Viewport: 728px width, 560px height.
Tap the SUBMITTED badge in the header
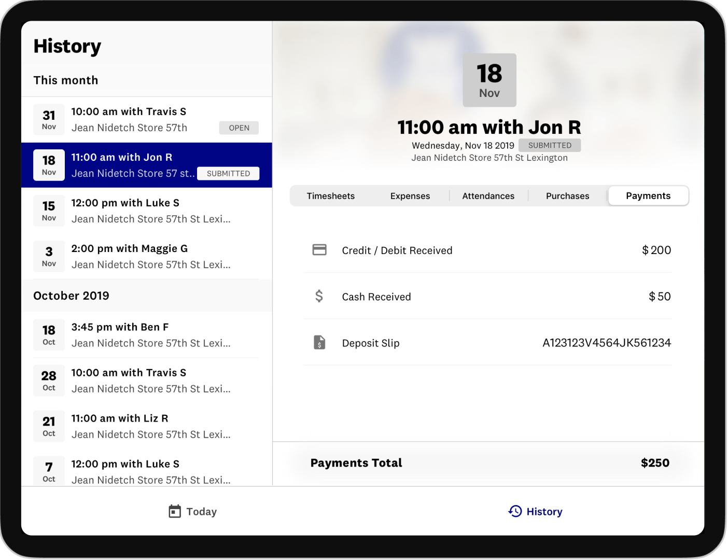pyautogui.click(x=550, y=146)
